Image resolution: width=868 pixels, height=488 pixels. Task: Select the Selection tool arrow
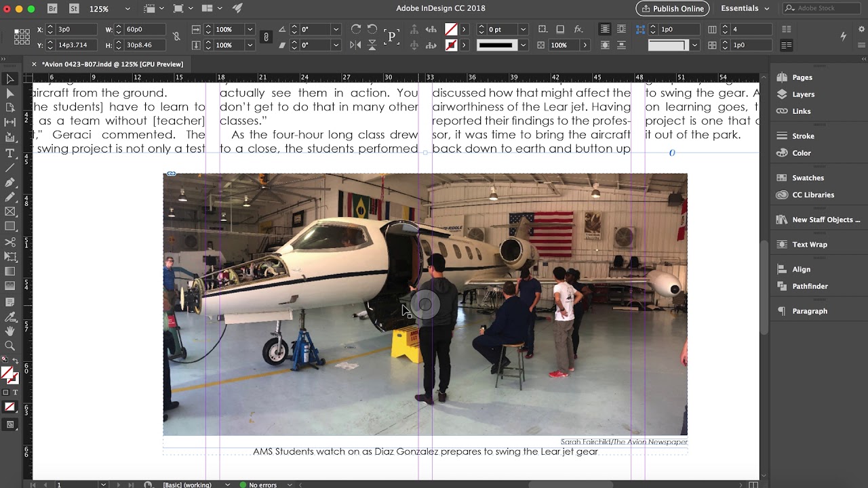click(x=9, y=79)
